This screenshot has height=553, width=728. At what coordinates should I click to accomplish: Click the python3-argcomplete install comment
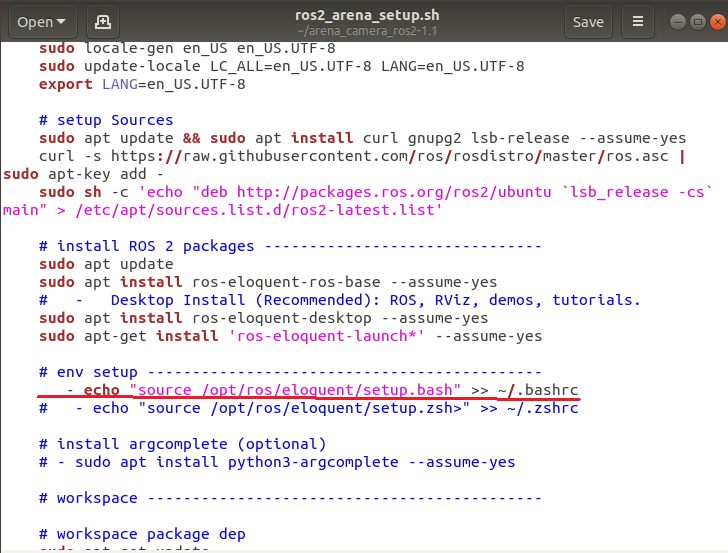click(280, 462)
